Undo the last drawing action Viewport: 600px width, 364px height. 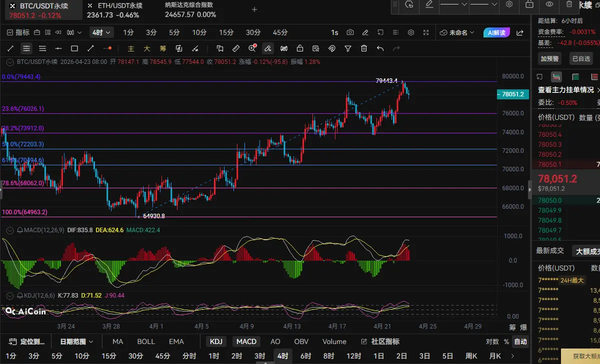[380, 48]
